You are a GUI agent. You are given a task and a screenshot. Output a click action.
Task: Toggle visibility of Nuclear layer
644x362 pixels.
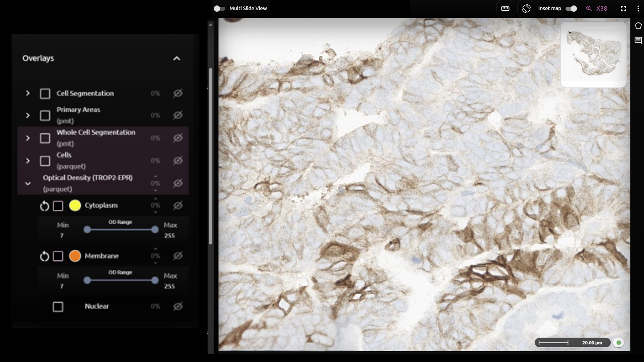coord(178,306)
